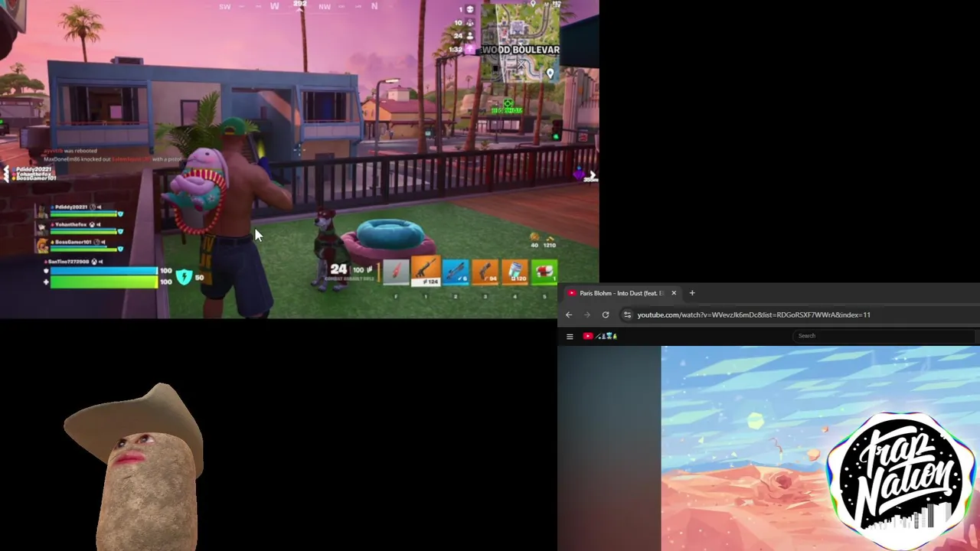Click the overshield lightning shield icon

[184, 277]
